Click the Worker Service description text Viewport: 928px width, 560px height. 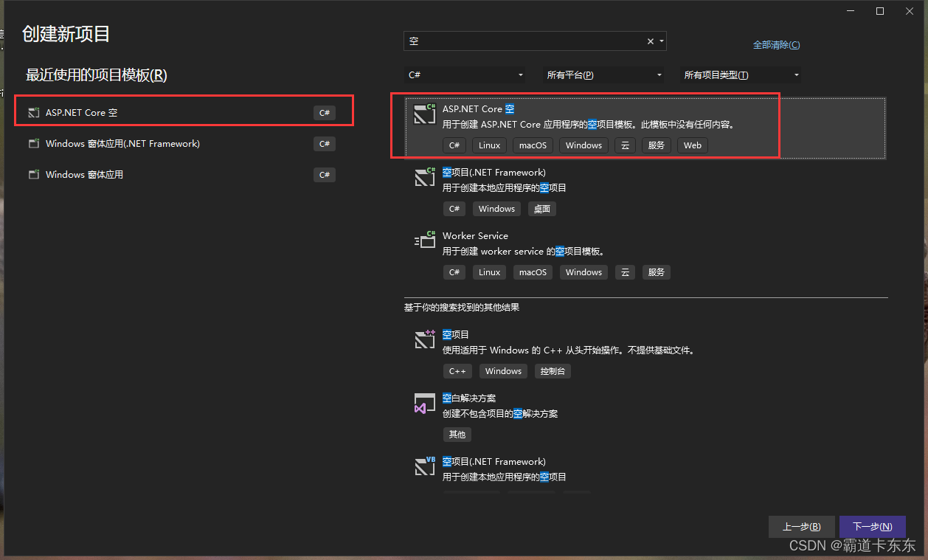tap(523, 252)
